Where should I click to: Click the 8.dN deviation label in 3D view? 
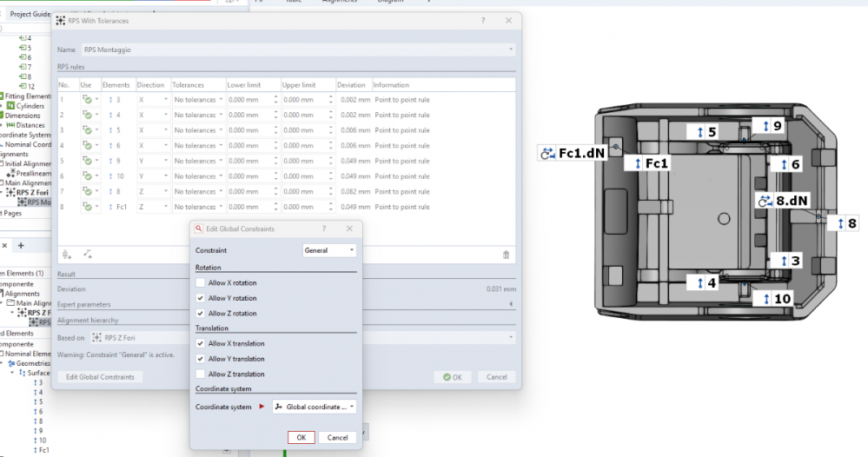[784, 201]
